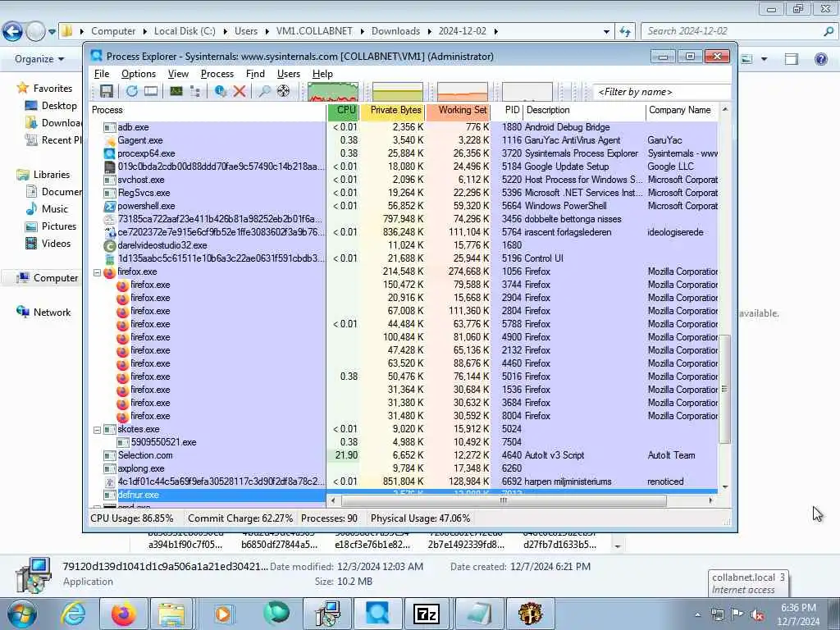The width and height of the screenshot is (840, 630).
Task: Show hidden system tray icons arrow
Action: (x=697, y=615)
